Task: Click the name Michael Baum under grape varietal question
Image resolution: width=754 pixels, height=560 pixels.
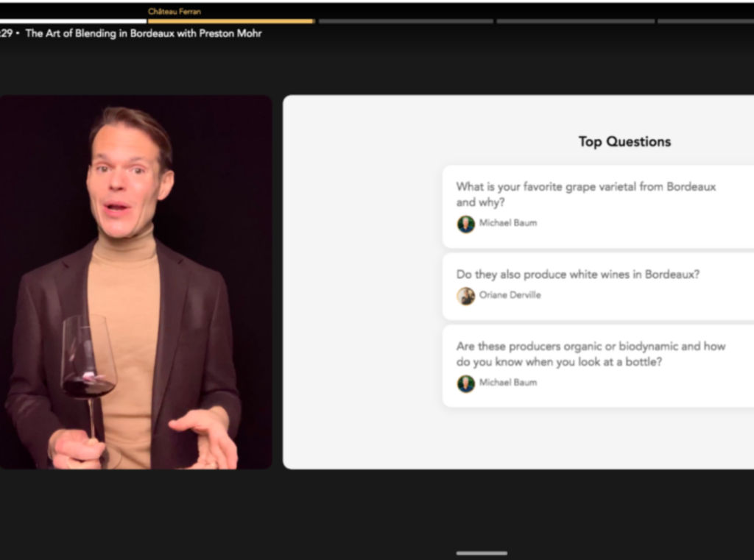Action: (508, 223)
